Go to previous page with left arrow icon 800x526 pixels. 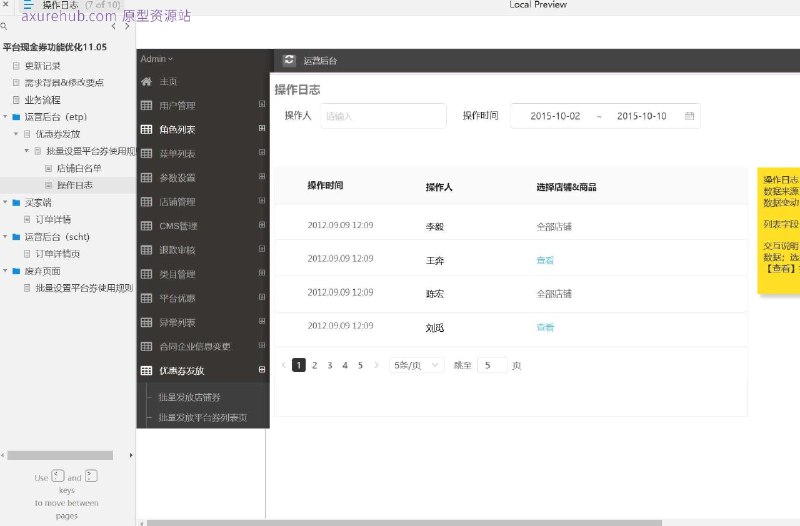pyautogui.click(x=113, y=26)
